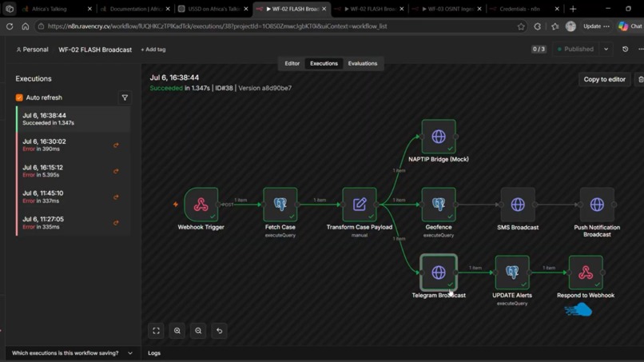Screen dimensions: 644x362
Task: Switch to the Evaluations tab
Action: 363,63
